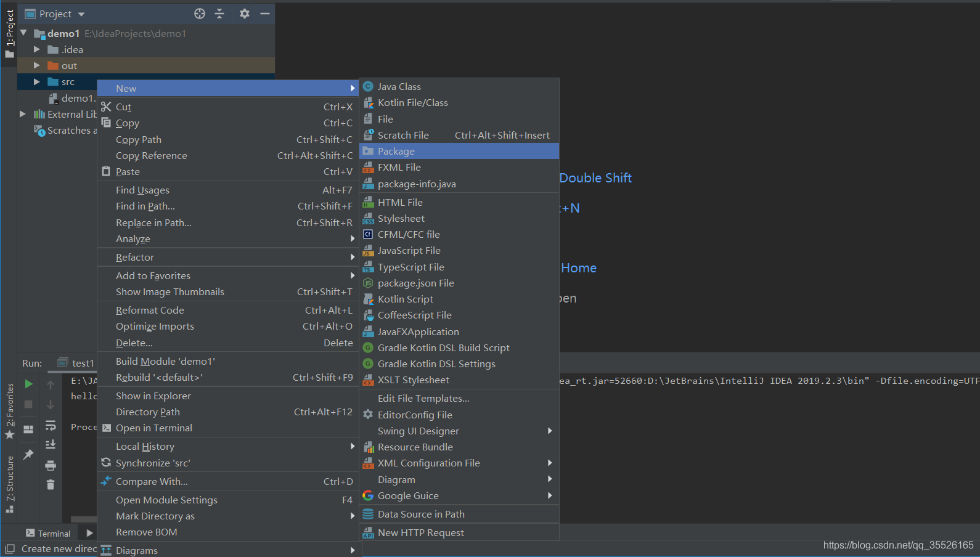This screenshot has height=557, width=980.
Task: Open the 2: Favorites side tab
Action: coord(9,411)
